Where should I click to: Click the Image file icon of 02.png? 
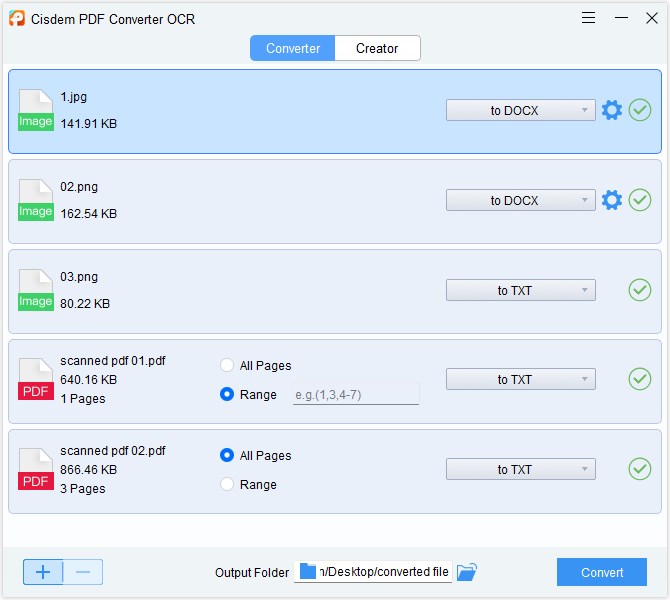tap(36, 200)
